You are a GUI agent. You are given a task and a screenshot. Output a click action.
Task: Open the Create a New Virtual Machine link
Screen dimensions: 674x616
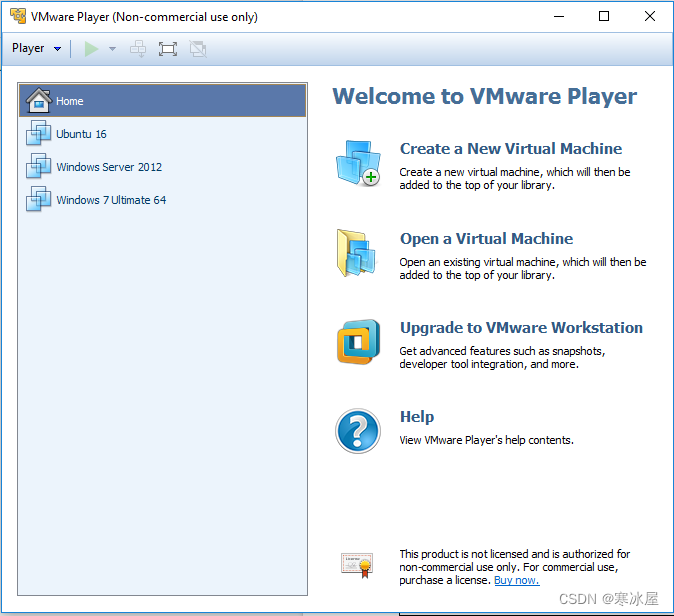click(511, 149)
